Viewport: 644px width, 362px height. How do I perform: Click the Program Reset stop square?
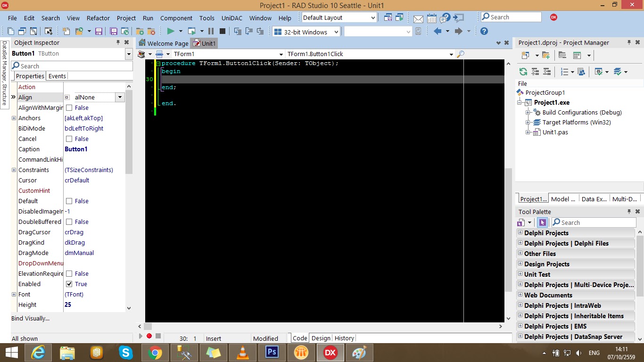[x=223, y=32]
